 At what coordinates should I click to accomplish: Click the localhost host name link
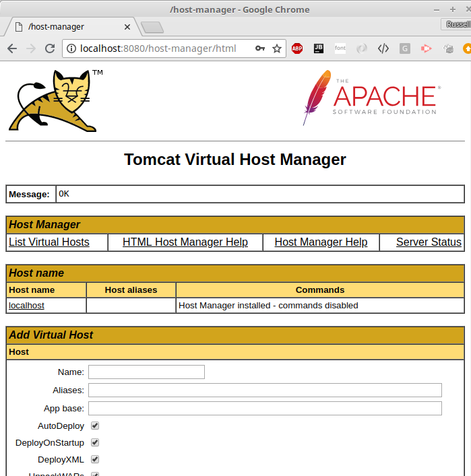click(26, 306)
